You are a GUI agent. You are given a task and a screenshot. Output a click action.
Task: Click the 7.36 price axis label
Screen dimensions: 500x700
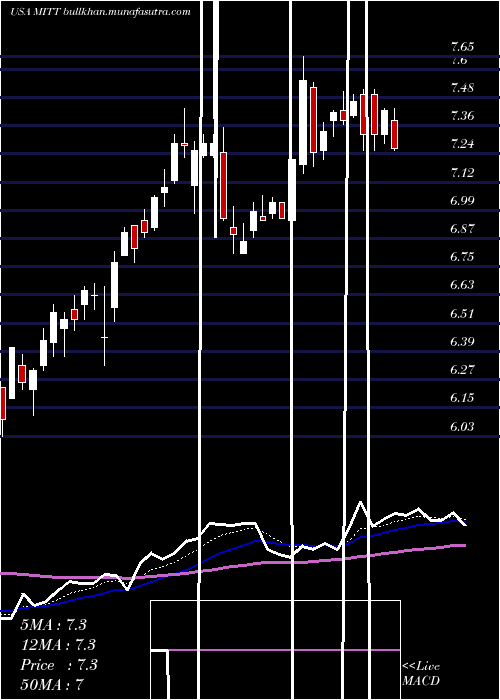pos(462,116)
